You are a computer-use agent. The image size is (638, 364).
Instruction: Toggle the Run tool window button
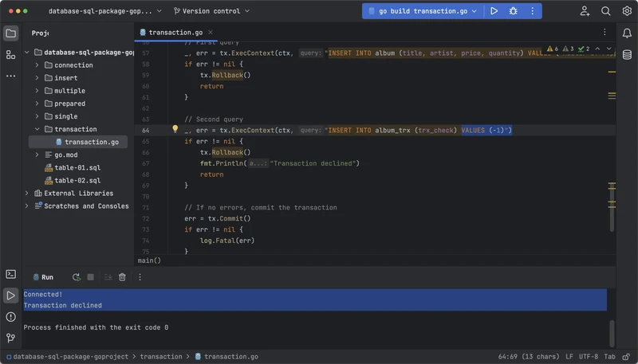pos(10,296)
